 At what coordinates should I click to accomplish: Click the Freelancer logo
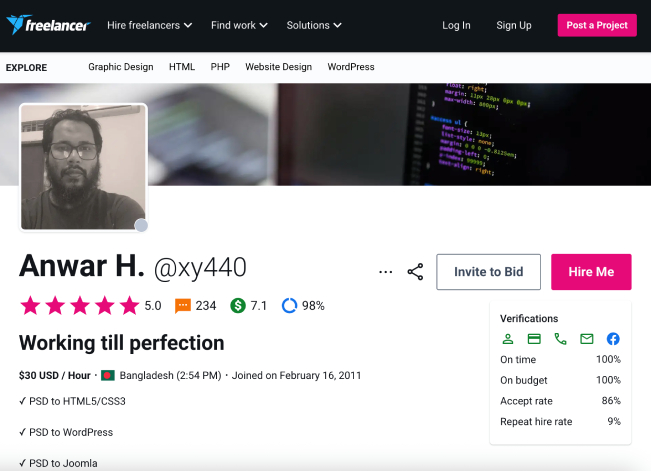pos(48,25)
